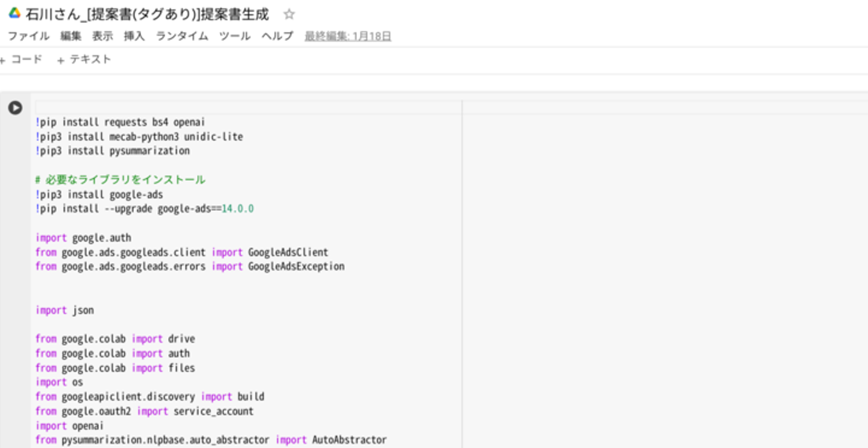868x448 pixels.
Task: Click the notebook title 石川さん_[提案書(タグあり)]提案書生成
Action: [x=148, y=14]
